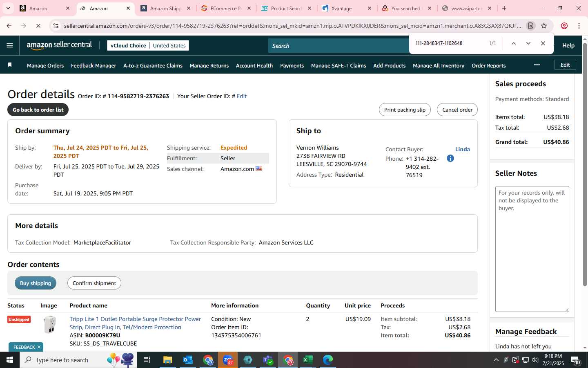Open Add Products menu item
Viewport: 588px width, 368px height.
click(389, 65)
